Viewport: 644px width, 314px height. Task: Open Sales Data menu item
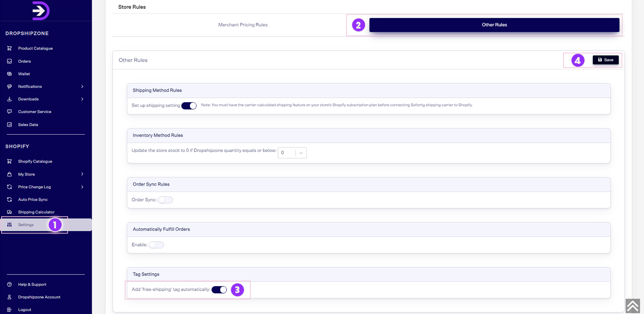(28, 125)
